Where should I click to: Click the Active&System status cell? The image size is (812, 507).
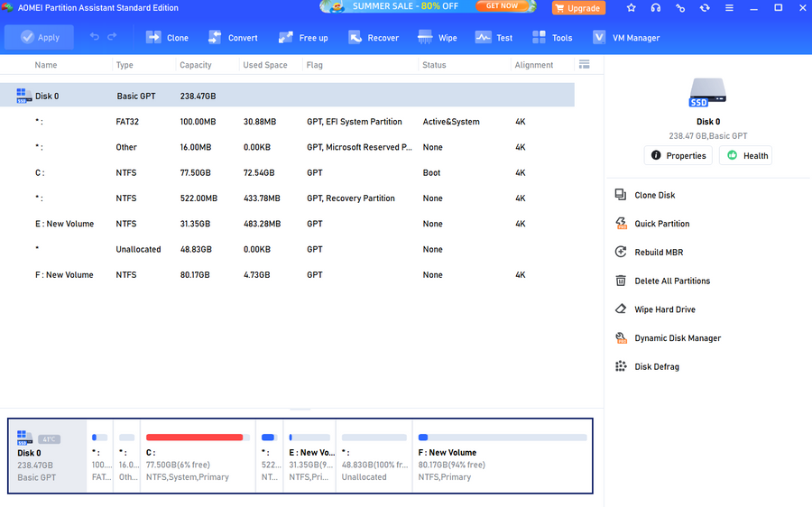tap(451, 122)
